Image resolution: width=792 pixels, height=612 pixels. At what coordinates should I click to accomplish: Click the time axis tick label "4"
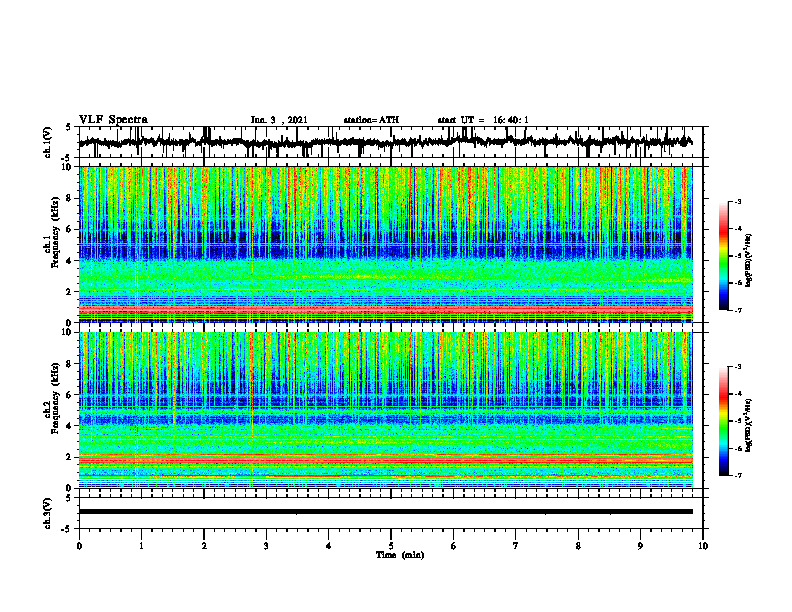click(x=329, y=546)
